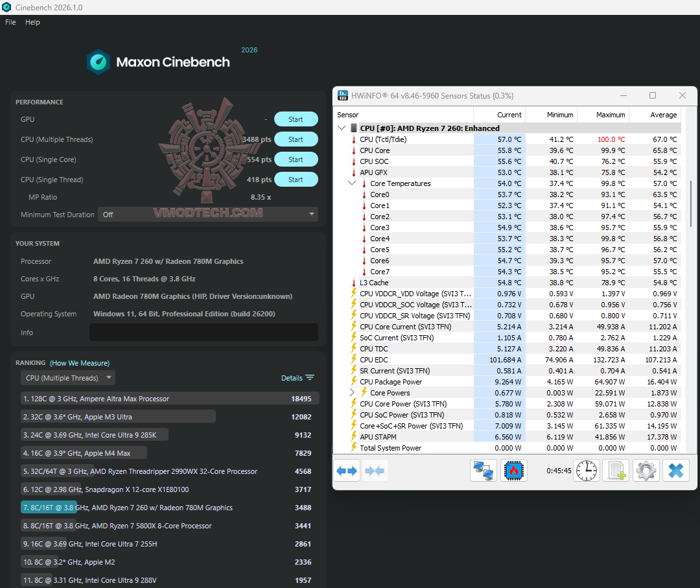Screen dimensions: 700x588
Task: Click the HWiNFO window title icon
Action: click(x=343, y=95)
